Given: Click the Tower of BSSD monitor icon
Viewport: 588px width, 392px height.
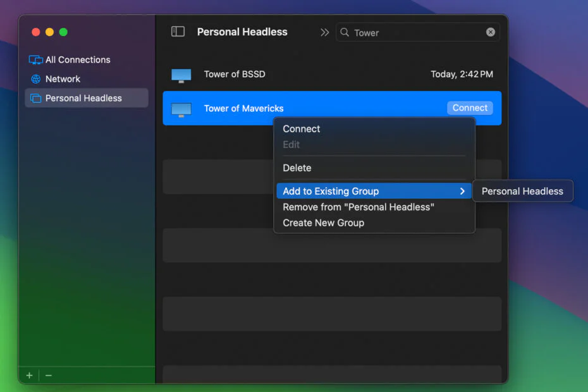Looking at the screenshot, I should [x=181, y=75].
